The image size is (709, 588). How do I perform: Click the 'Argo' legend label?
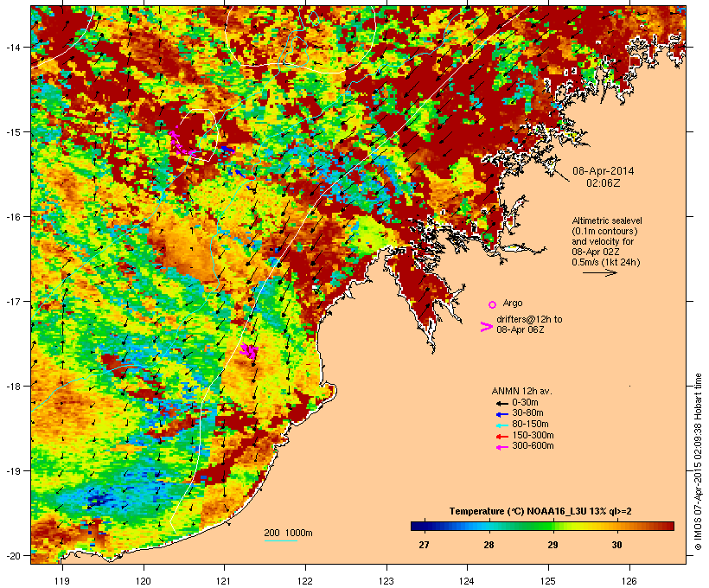[513, 303]
